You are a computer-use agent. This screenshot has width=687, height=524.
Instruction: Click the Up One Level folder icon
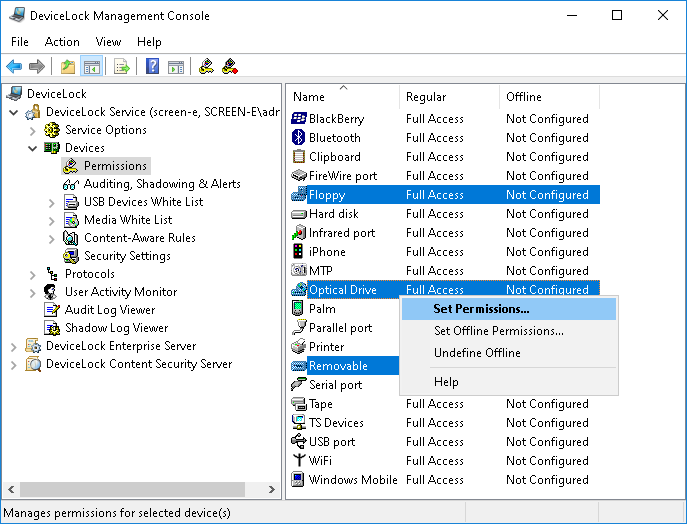click(x=67, y=67)
